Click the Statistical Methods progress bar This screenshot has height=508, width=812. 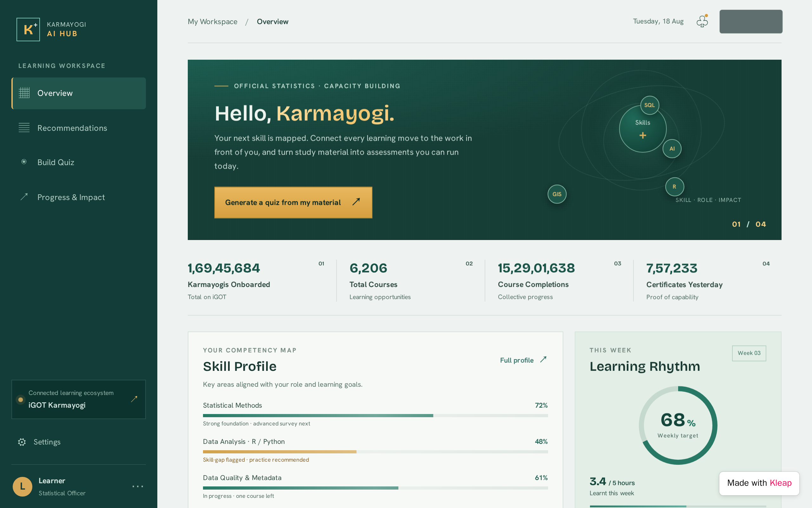coord(375,416)
